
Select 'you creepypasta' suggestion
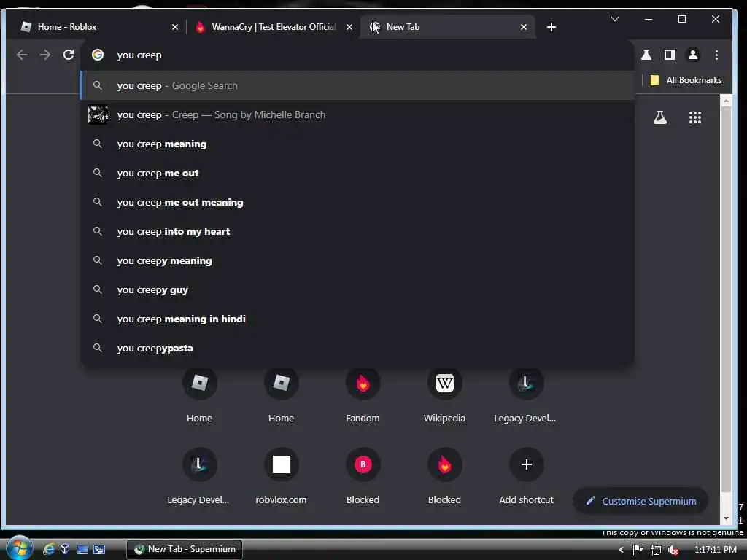tap(357, 348)
